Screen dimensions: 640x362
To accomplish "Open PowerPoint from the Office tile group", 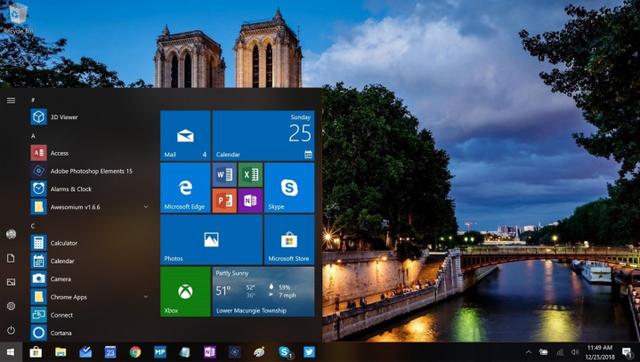I will tap(224, 201).
